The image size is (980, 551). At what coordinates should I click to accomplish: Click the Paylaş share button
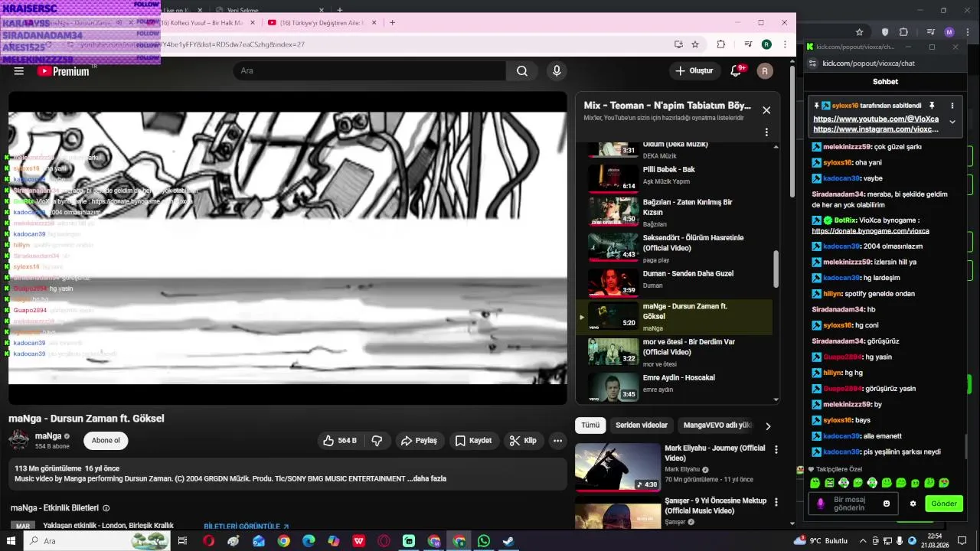click(x=420, y=441)
